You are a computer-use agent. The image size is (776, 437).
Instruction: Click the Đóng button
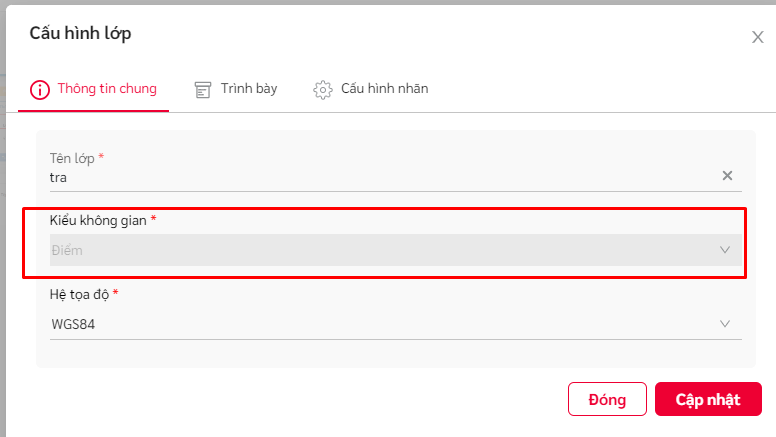click(x=607, y=399)
